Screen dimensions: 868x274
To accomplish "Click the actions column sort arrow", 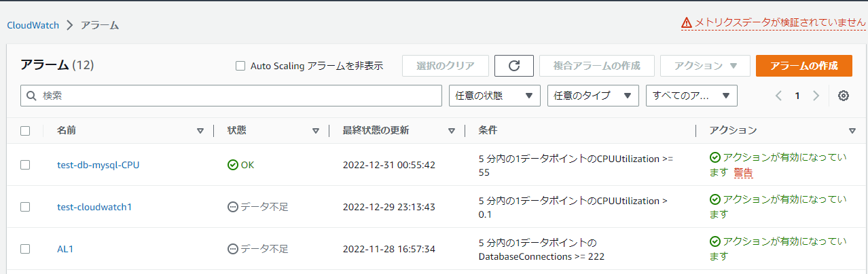I will (852, 131).
